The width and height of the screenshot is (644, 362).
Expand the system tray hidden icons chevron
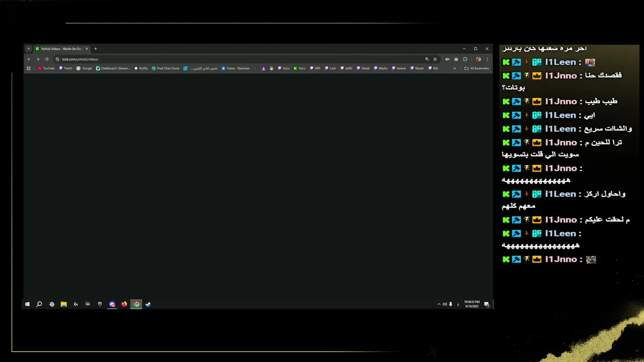coord(439,304)
